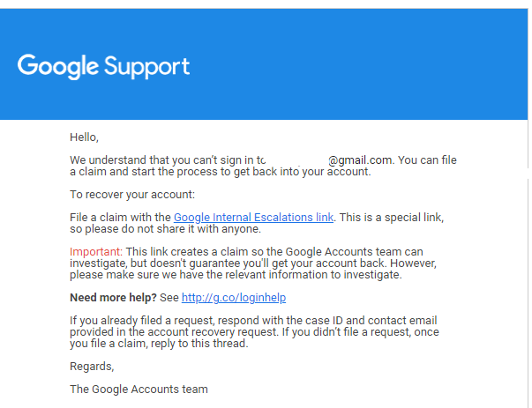Click the do not share it sentence
Screen dimensions: 532x408
point(166,229)
